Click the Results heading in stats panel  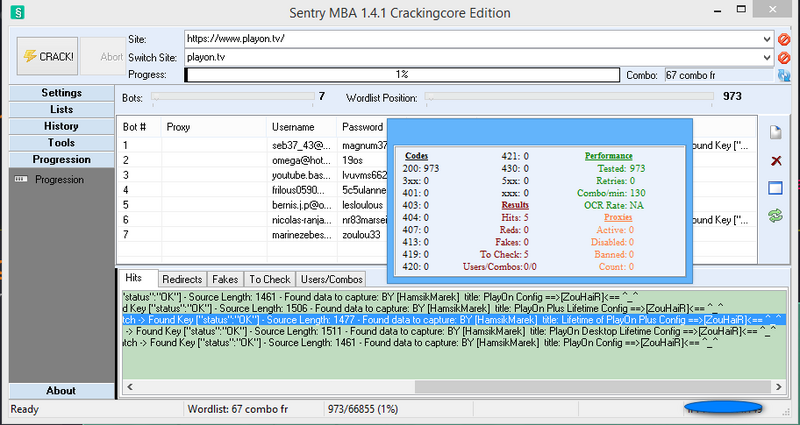click(x=515, y=205)
